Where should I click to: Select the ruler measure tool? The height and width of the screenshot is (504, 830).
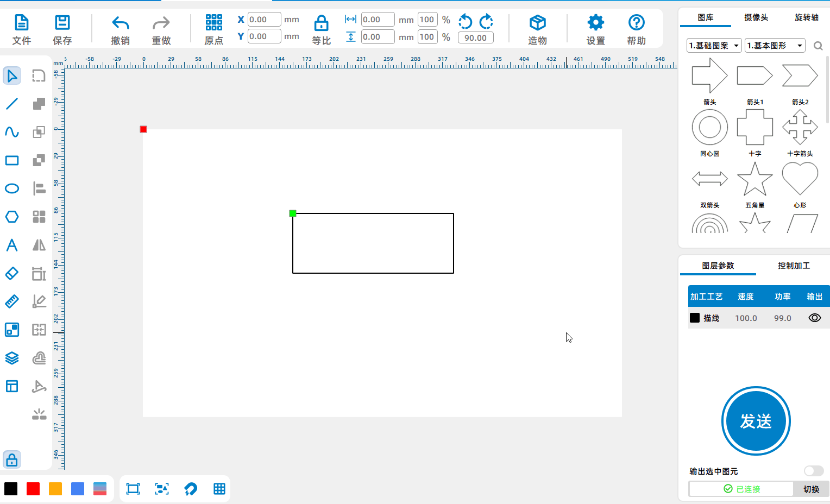coord(12,301)
